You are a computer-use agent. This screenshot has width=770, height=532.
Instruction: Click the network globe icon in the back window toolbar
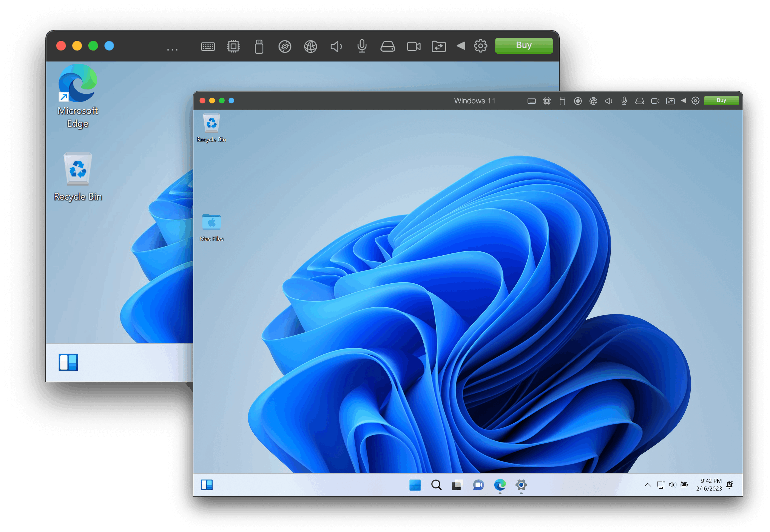point(310,46)
